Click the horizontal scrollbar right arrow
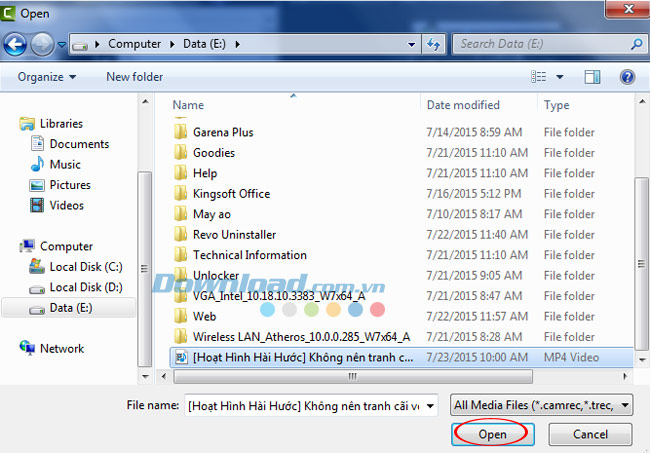 625,376
